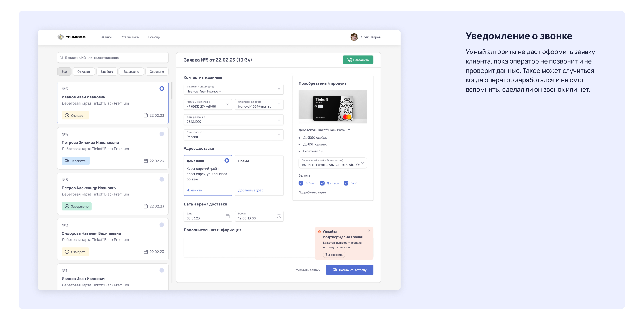Open the Статистика menu item

pyautogui.click(x=129, y=37)
